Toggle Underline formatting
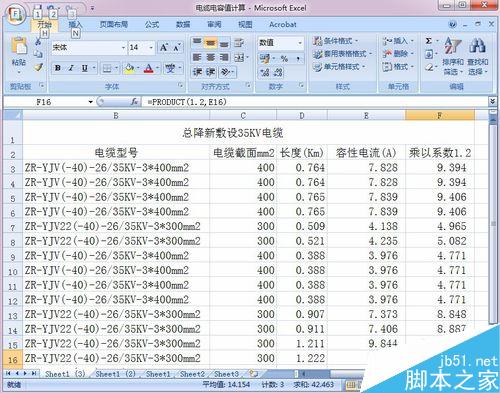Image resolution: width=500 pixels, height=393 pixels. [85, 68]
